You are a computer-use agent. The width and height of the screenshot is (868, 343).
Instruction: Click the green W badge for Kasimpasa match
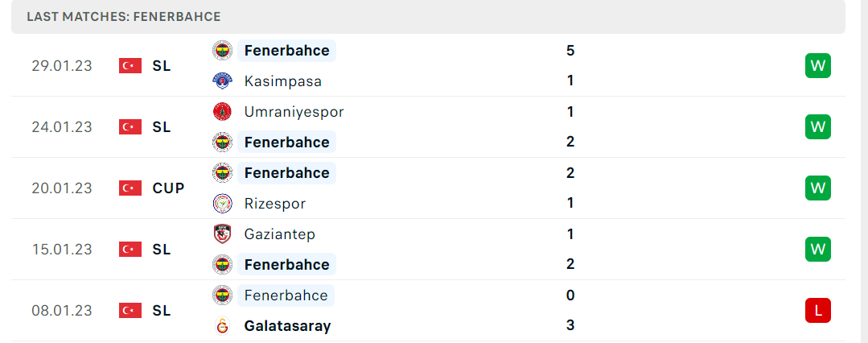(817, 66)
